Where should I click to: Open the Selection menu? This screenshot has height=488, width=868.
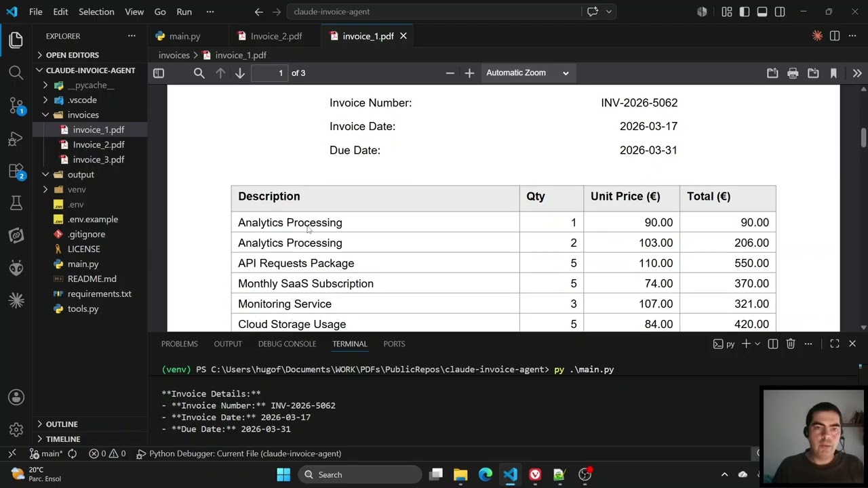click(96, 12)
